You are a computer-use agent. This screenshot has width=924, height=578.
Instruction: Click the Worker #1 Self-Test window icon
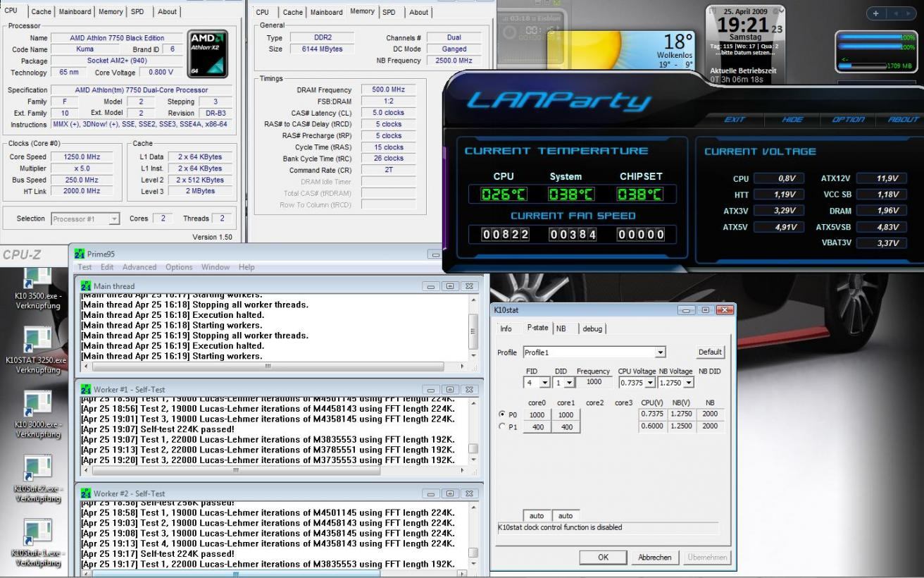[86, 389]
